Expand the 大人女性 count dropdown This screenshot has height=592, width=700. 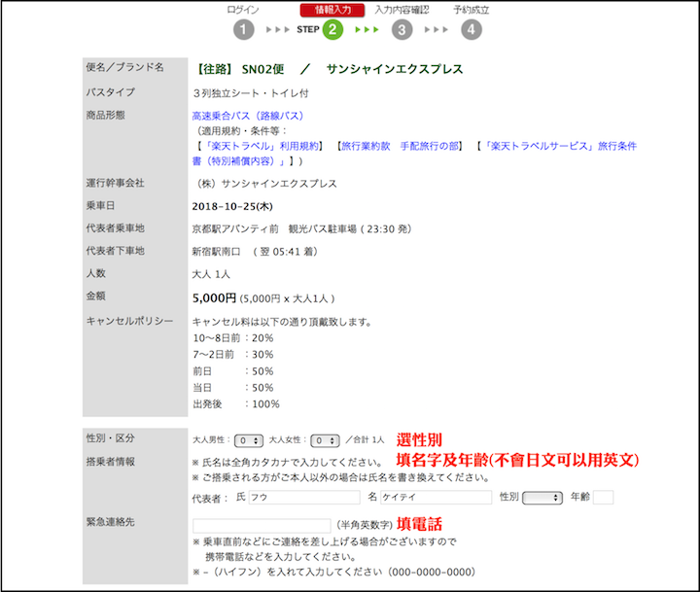[x=326, y=440]
